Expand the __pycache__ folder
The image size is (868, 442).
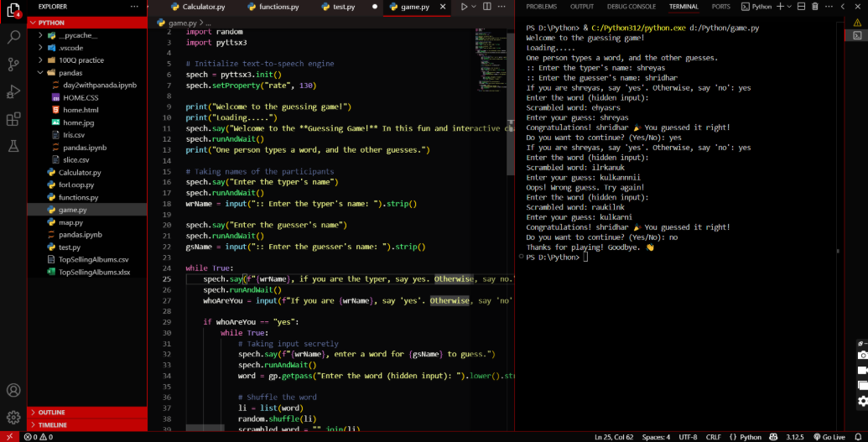[78, 36]
